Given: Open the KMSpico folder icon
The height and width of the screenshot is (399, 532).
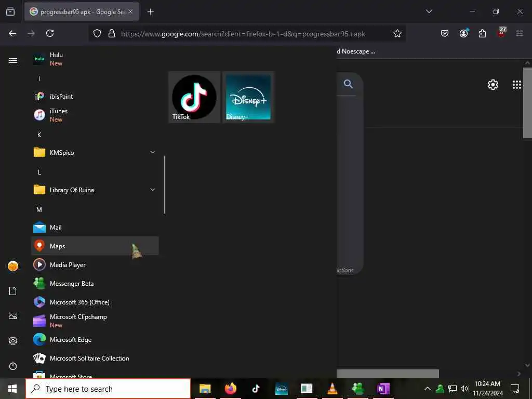Looking at the screenshot, I should tap(39, 152).
